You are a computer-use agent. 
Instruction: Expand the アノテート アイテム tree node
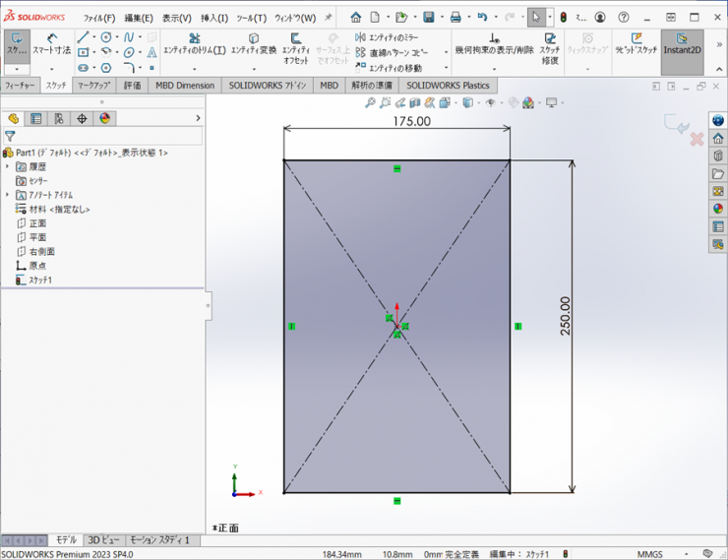[8, 195]
